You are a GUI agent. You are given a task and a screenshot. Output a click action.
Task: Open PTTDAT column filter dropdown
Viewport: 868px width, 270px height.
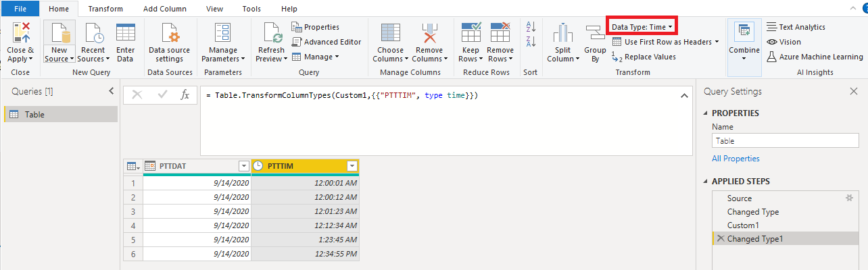pos(244,166)
